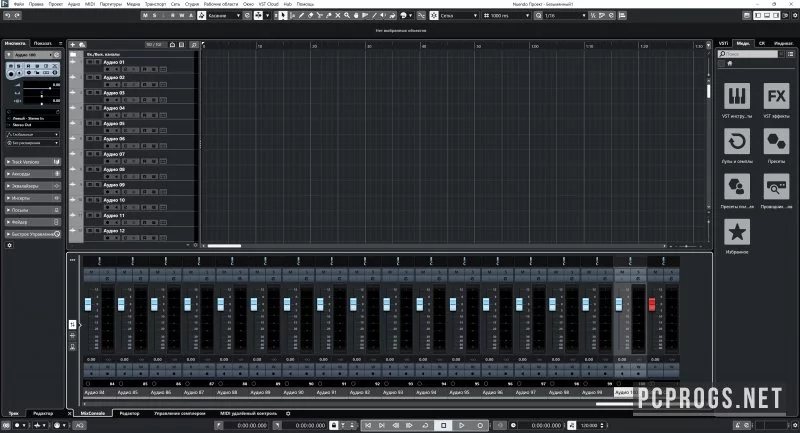Go to project start transport button
800x433 pixels.
tap(368, 425)
